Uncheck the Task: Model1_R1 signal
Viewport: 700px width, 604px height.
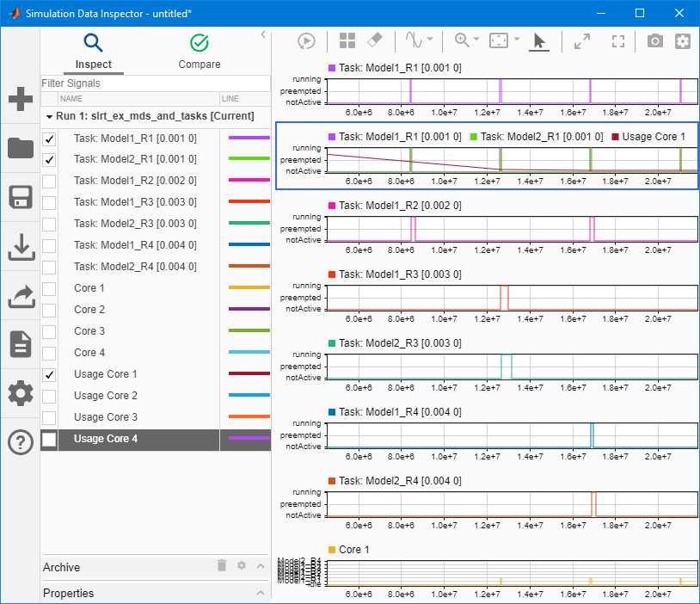click(49, 138)
